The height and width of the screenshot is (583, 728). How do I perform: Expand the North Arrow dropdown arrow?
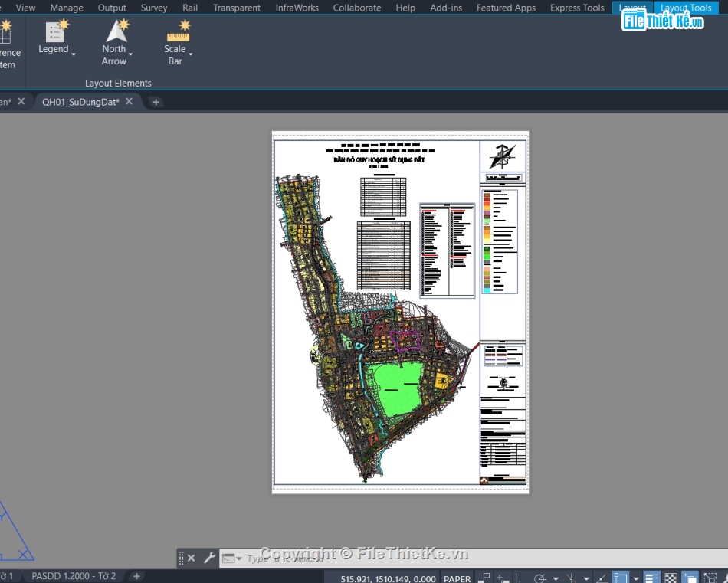pos(130,54)
